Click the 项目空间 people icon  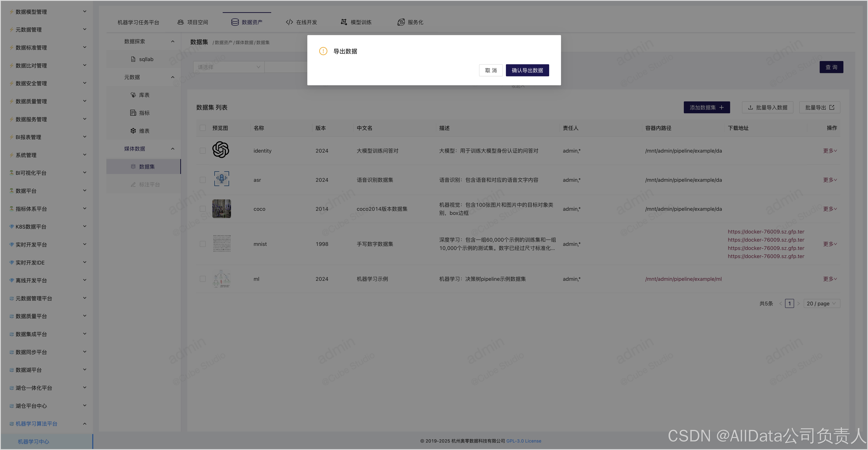(x=181, y=22)
